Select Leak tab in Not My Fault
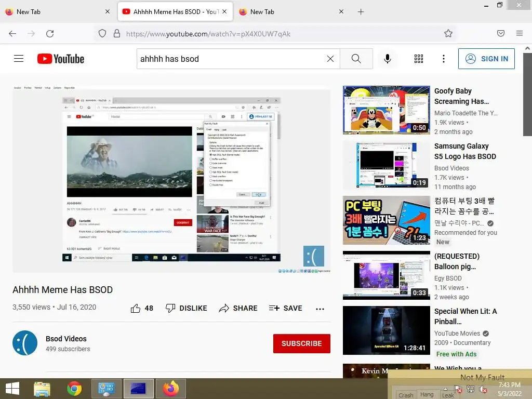532x399 pixels. [447, 395]
